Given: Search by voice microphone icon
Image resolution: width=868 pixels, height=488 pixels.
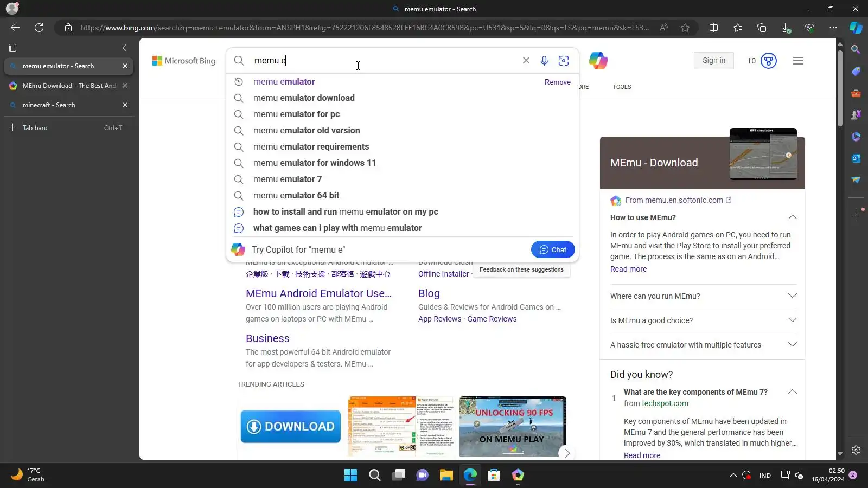Looking at the screenshot, I should pyautogui.click(x=544, y=61).
